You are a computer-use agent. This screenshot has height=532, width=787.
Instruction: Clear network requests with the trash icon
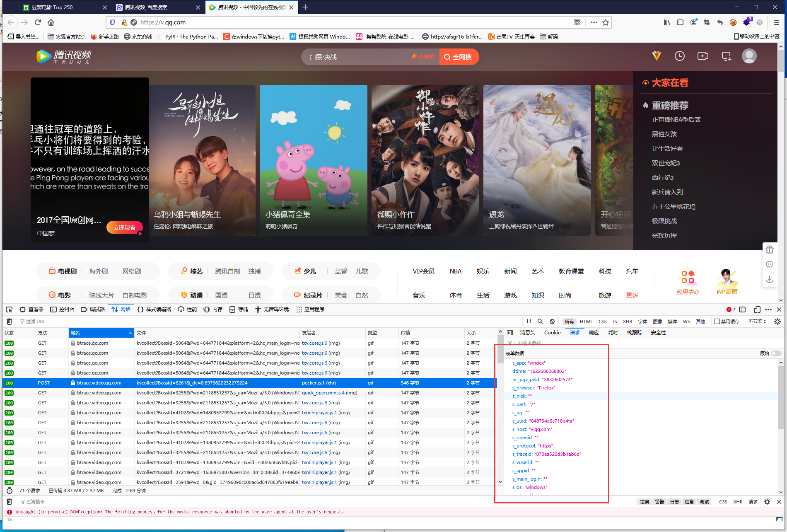(x=9, y=322)
